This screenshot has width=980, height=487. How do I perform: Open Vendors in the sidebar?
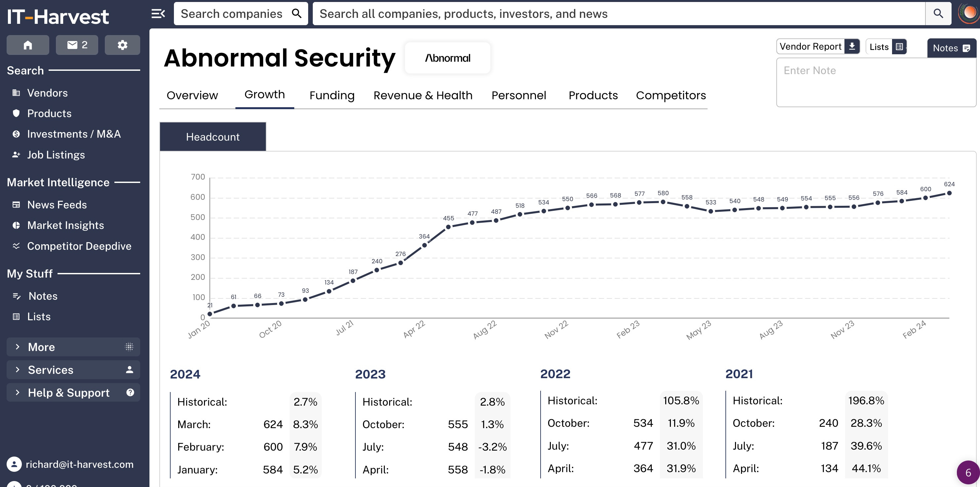pyautogui.click(x=47, y=93)
